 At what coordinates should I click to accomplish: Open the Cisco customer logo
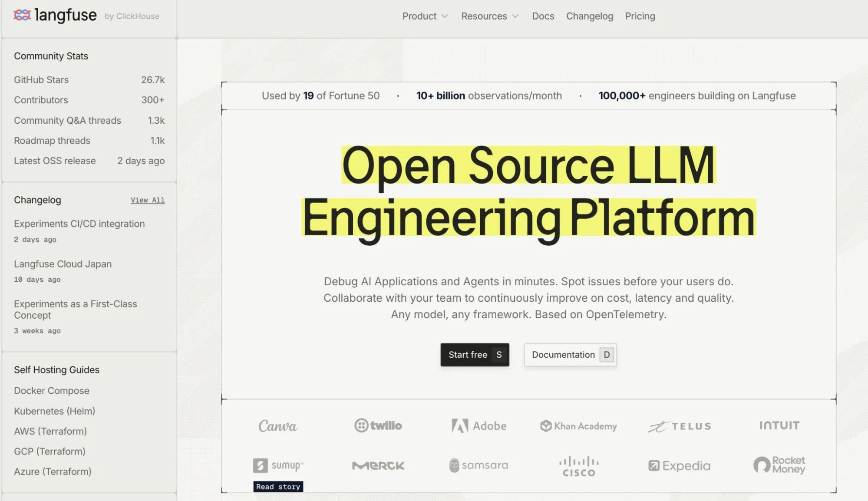click(579, 466)
